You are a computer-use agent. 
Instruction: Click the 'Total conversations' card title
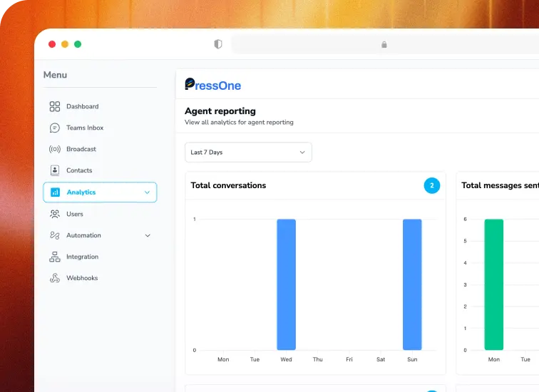pos(228,185)
